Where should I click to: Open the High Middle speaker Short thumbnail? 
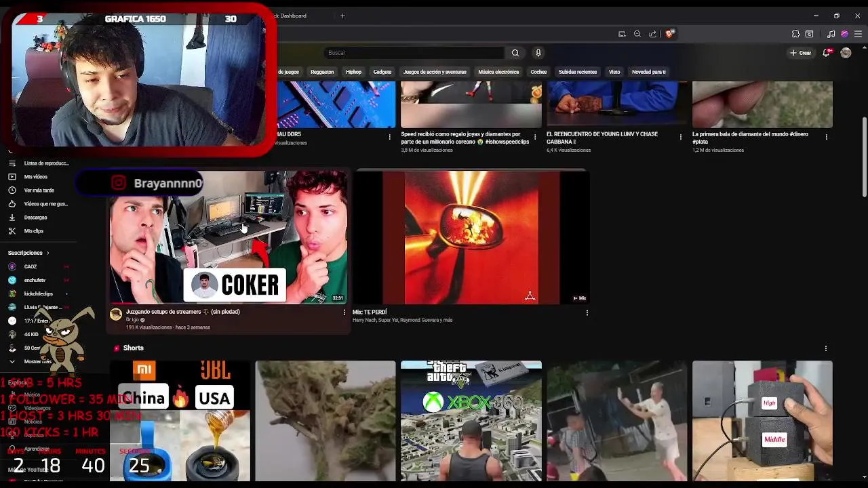tap(762, 421)
